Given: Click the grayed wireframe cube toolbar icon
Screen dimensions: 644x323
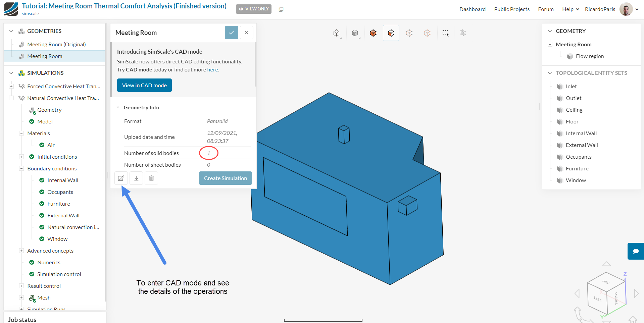Looking at the screenshot, I should tap(463, 33).
